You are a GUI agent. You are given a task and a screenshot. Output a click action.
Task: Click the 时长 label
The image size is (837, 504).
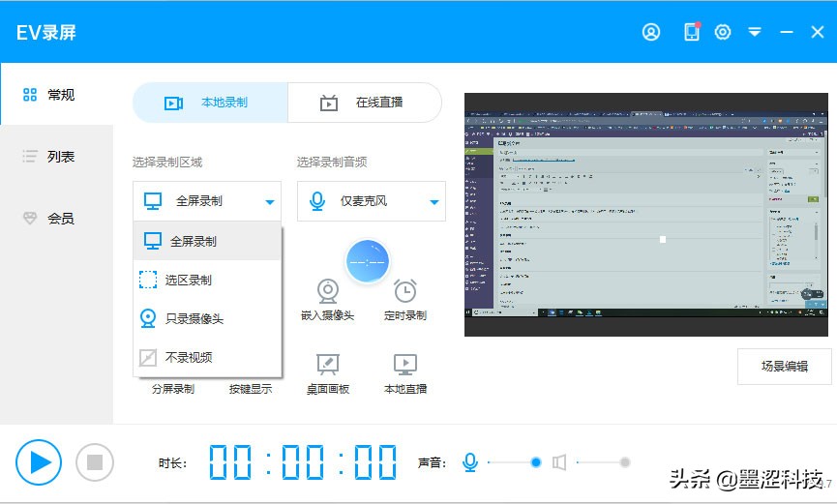coord(172,463)
